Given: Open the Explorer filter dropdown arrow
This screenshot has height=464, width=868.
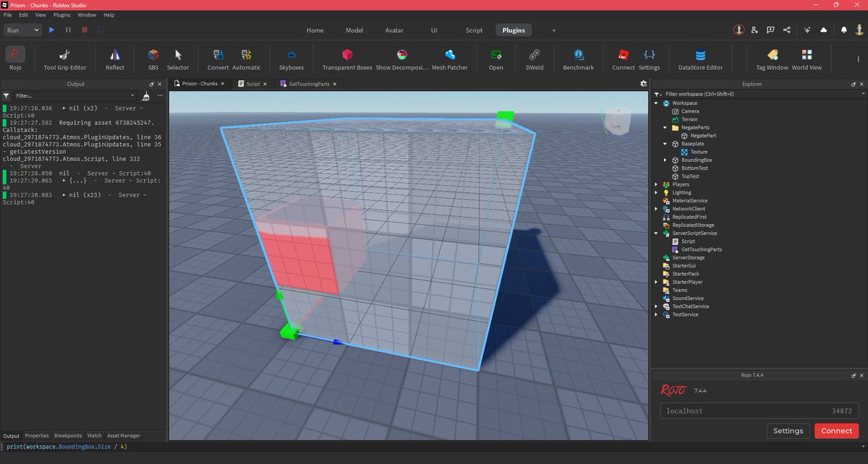Looking at the screenshot, I should click(863, 94).
